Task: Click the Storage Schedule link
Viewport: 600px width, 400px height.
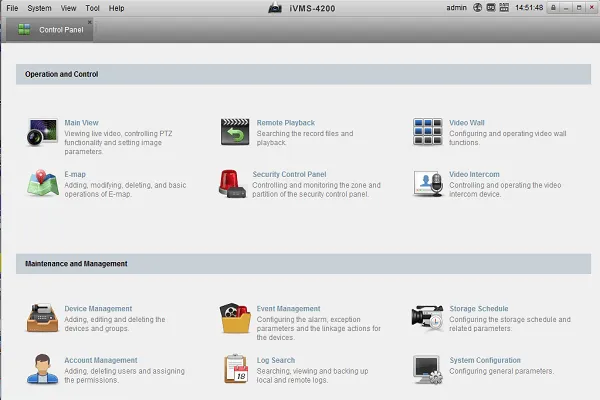Action: (479, 309)
